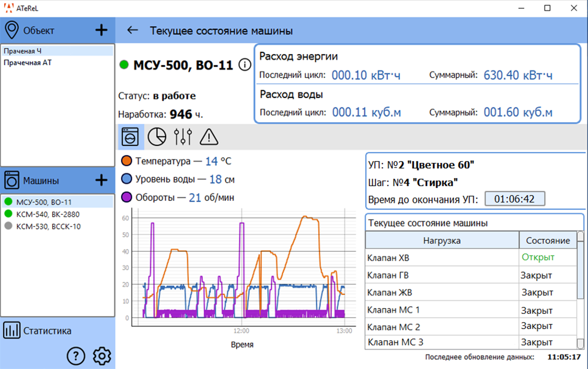Click scrollbar down arrow in state table
This screenshot has width=588, height=369.
click(580, 344)
